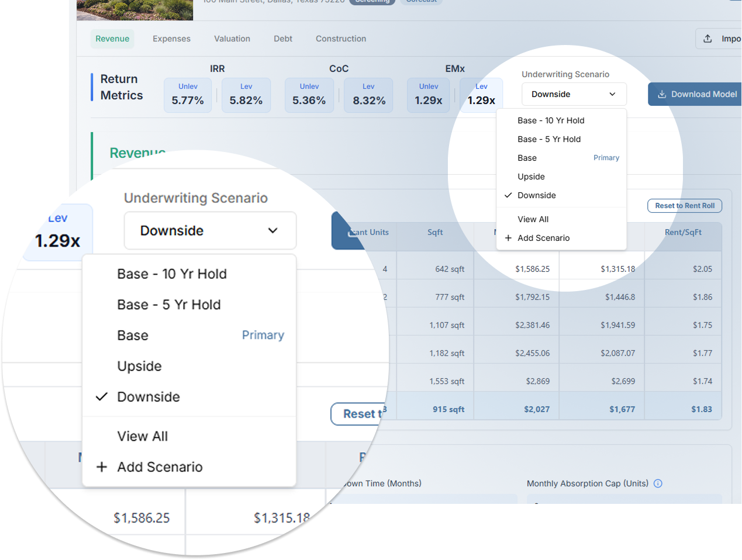Click the plus icon in the magnified Add Scenario

click(102, 467)
